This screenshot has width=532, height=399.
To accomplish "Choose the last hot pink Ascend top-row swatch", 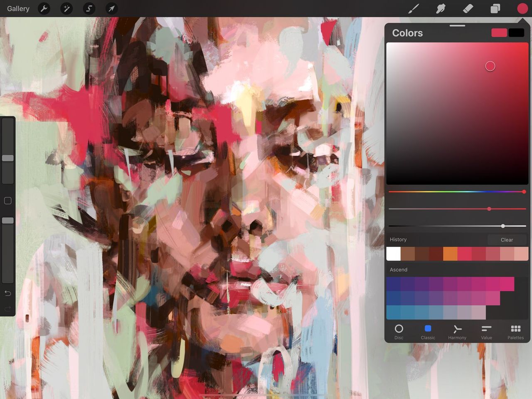I will (507, 284).
